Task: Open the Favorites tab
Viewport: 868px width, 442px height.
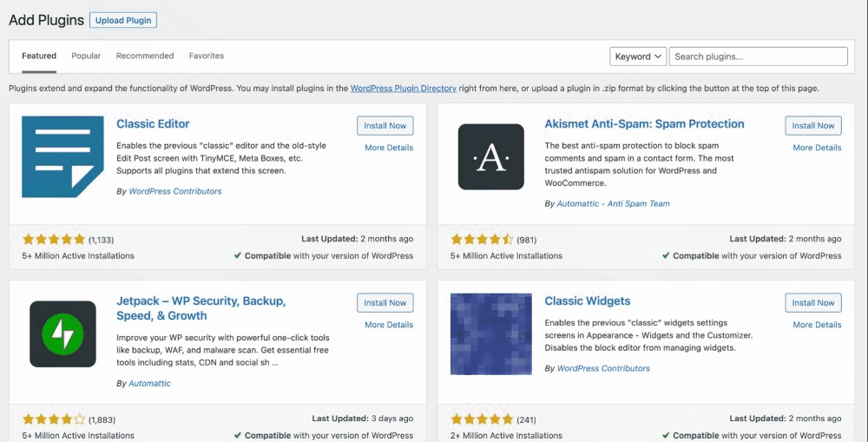Action: pyautogui.click(x=207, y=56)
